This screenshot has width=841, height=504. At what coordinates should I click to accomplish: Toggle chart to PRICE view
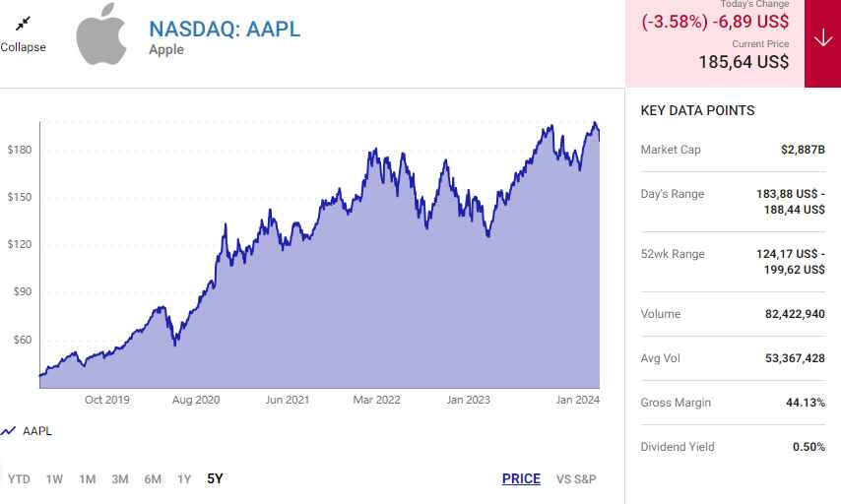click(x=521, y=479)
